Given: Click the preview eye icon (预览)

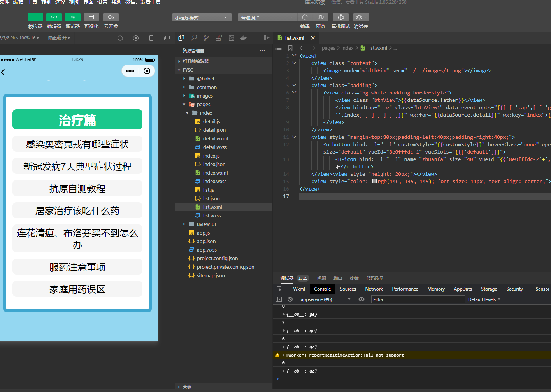Looking at the screenshot, I should click(x=321, y=17).
